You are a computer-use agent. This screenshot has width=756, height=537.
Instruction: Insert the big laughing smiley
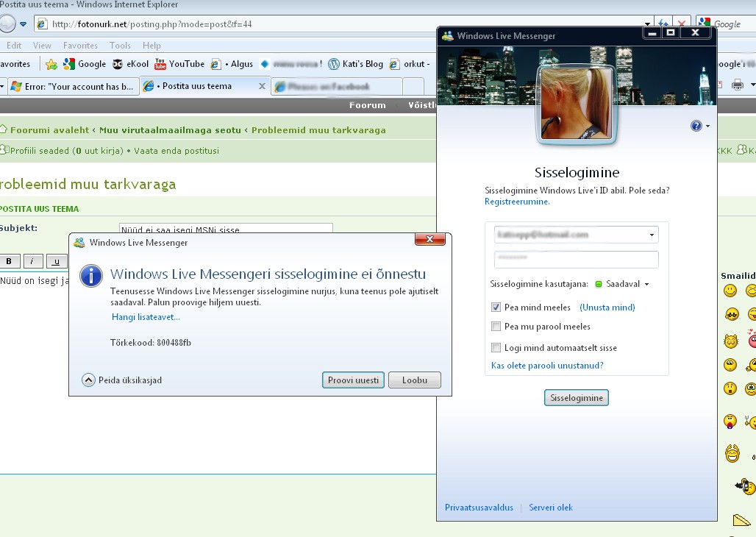tap(732, 454)
